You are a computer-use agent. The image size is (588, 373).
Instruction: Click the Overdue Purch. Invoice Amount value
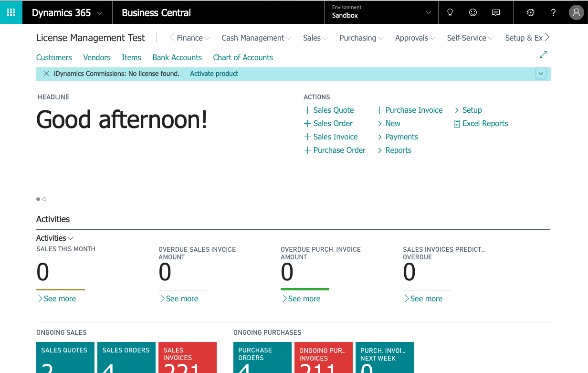(287, 272)
